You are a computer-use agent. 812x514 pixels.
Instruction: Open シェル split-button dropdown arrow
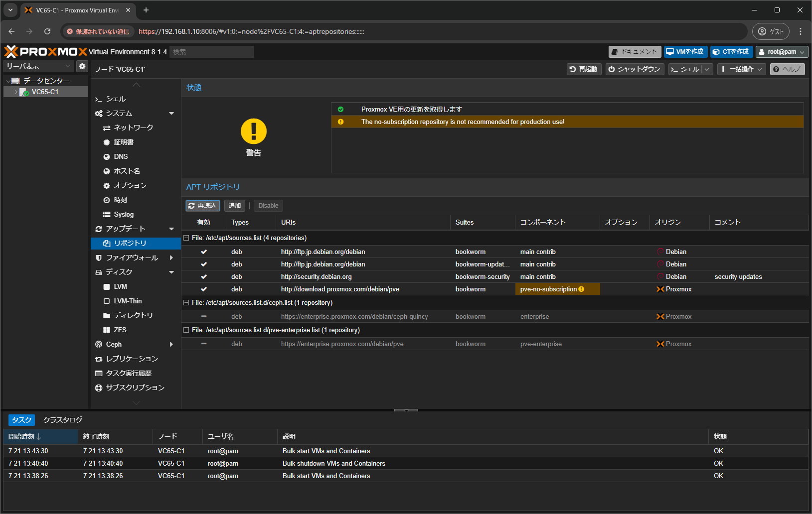point(707,69)
